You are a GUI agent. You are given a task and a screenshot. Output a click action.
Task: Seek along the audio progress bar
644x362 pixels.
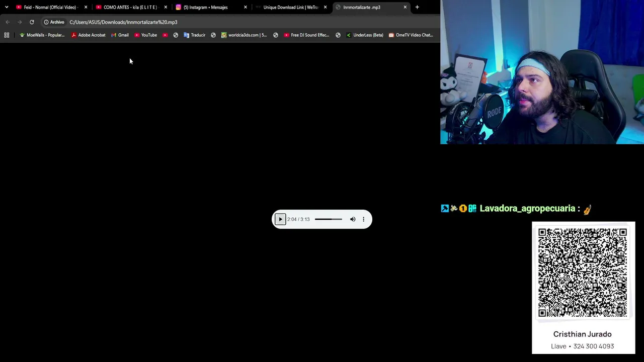pos(328,219)
